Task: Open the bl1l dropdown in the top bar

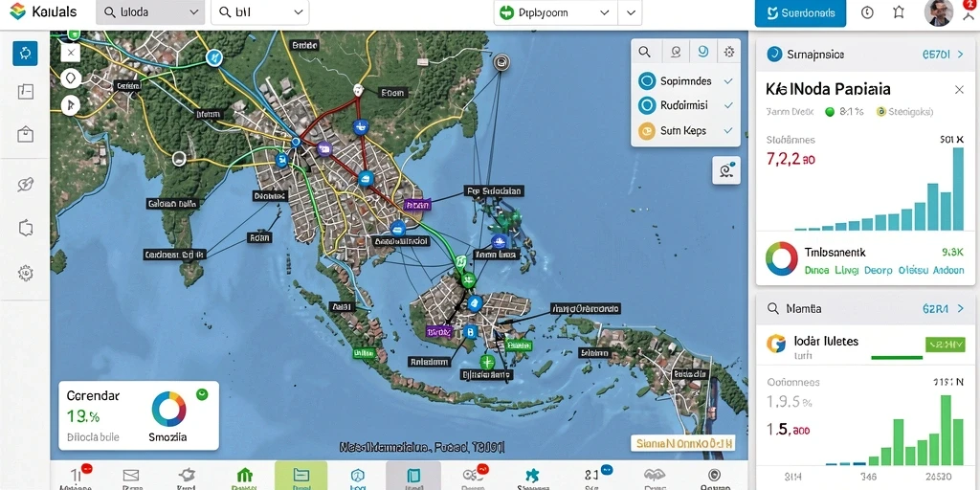Action: [260, 11]
